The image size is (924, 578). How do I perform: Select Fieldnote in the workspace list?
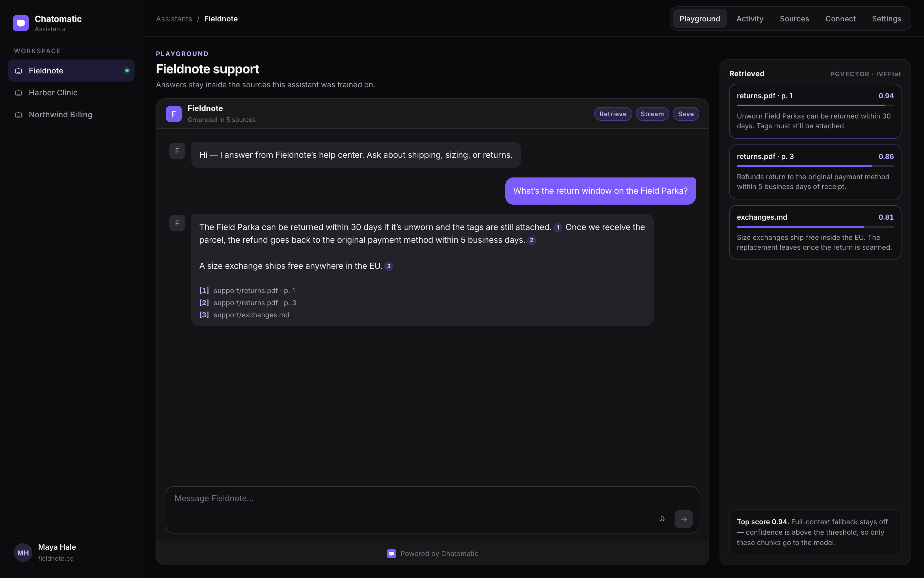(x=71, y=70)
